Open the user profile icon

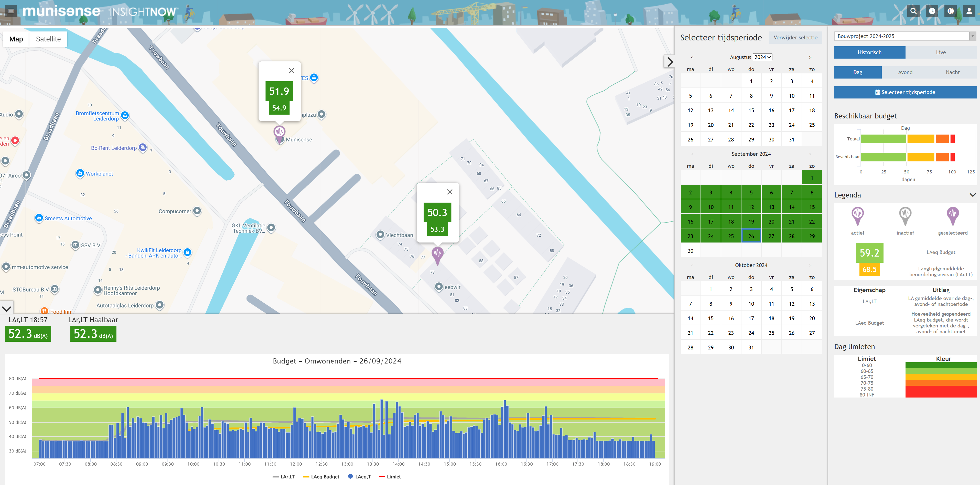(969, 11)
